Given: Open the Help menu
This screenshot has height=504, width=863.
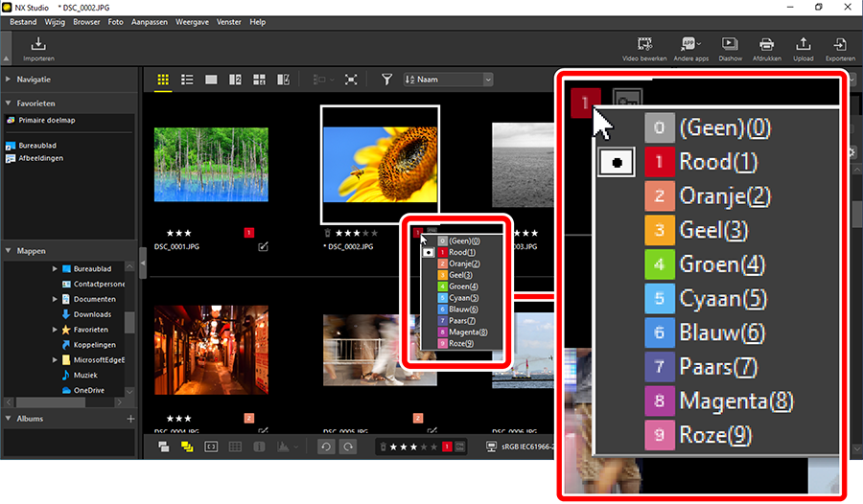Looking at the screenshot, I should coord(258,22).
